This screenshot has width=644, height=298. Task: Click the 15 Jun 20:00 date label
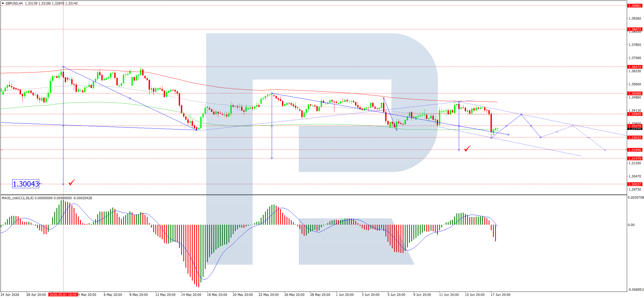[475, 295]
